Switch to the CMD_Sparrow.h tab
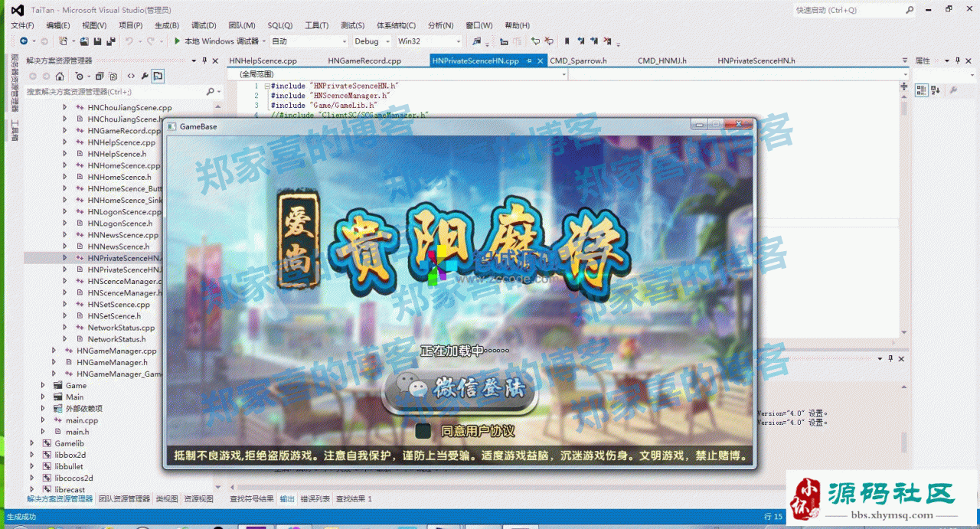980x529 pixels. (x=578, y=60)
